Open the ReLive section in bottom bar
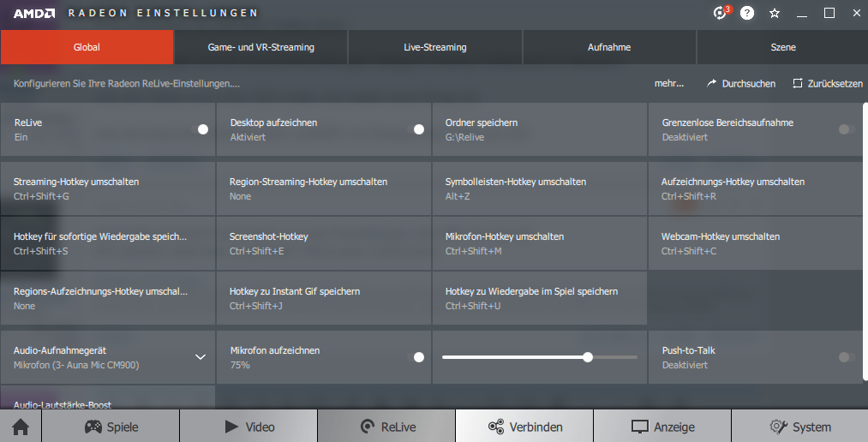 point(386,427)
